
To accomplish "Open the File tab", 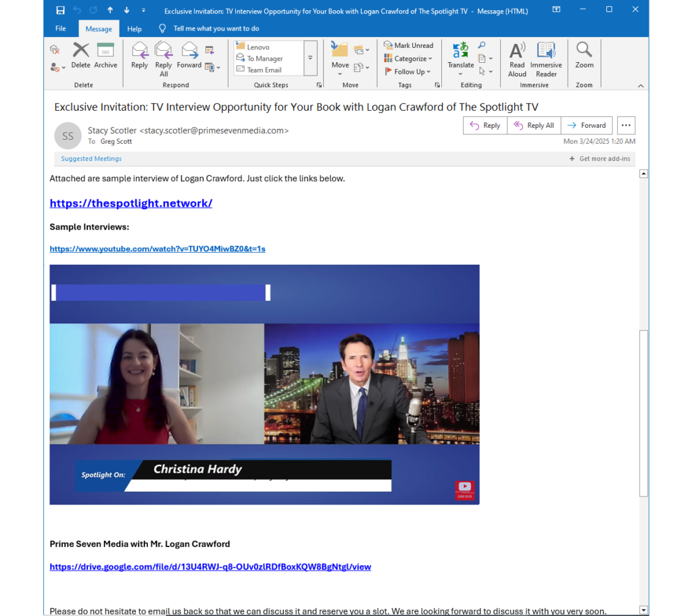I will click(60, 28).
